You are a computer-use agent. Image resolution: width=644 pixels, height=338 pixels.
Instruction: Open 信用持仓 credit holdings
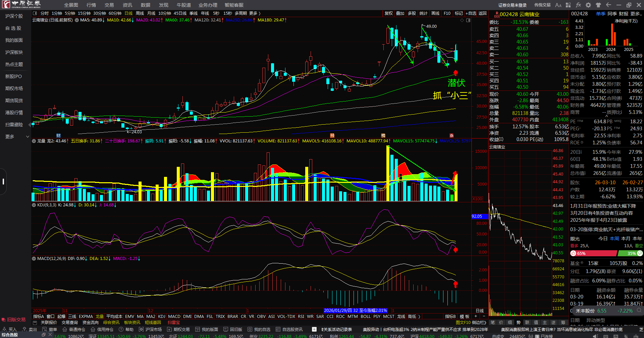[102, 329]
